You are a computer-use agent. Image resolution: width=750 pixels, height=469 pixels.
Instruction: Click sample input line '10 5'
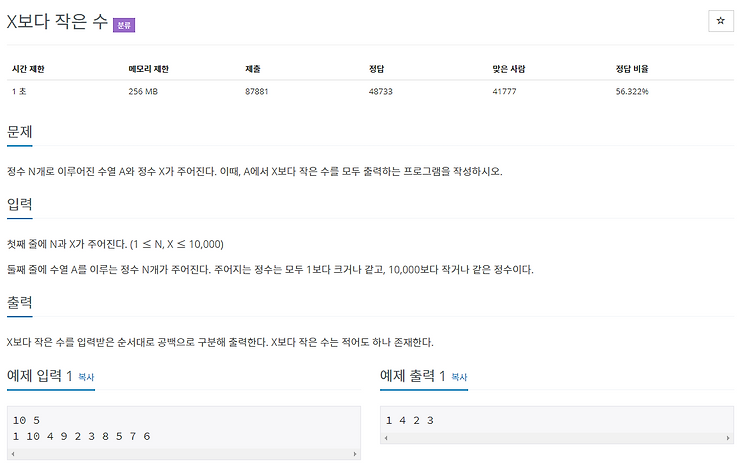(x=26, y=420)
